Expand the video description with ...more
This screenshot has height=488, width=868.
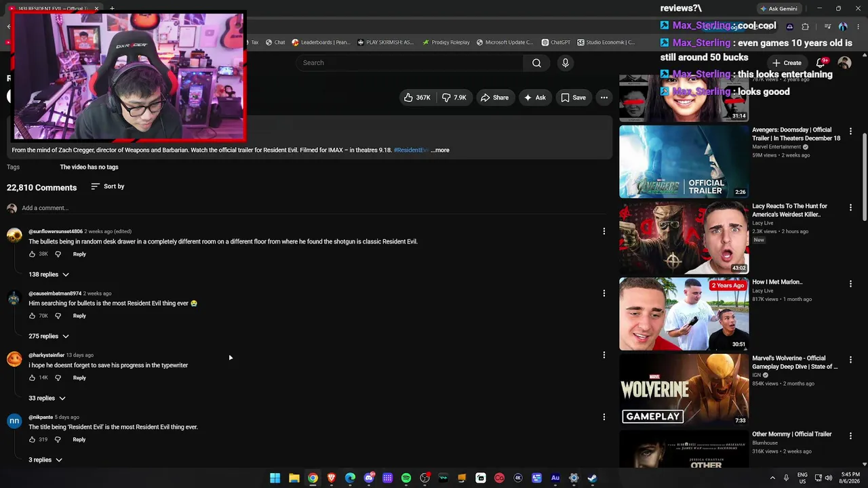click(x=440, y=150)
